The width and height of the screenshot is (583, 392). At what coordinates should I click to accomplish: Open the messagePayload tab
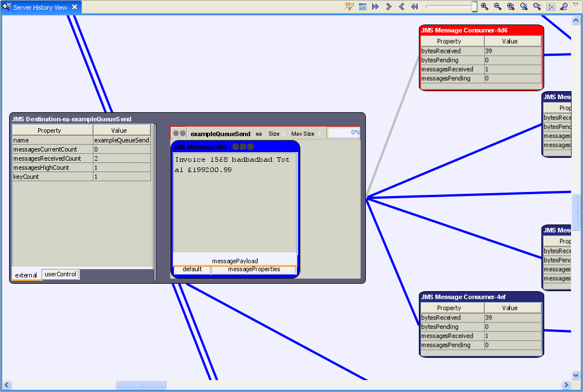[x=235, y=261]
